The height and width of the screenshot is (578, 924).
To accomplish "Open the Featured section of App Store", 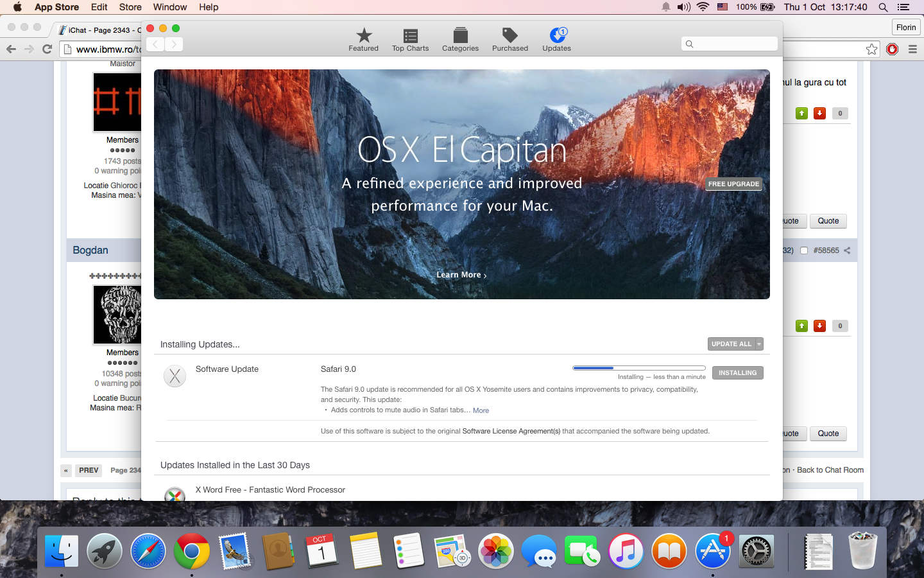I will coord(363,39).
